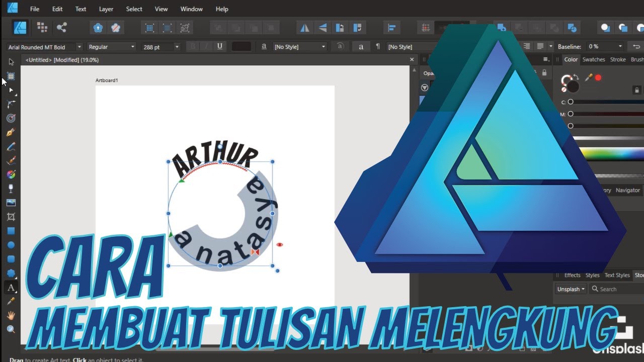Open the character [No Style] dropdown

pos(300,47)
